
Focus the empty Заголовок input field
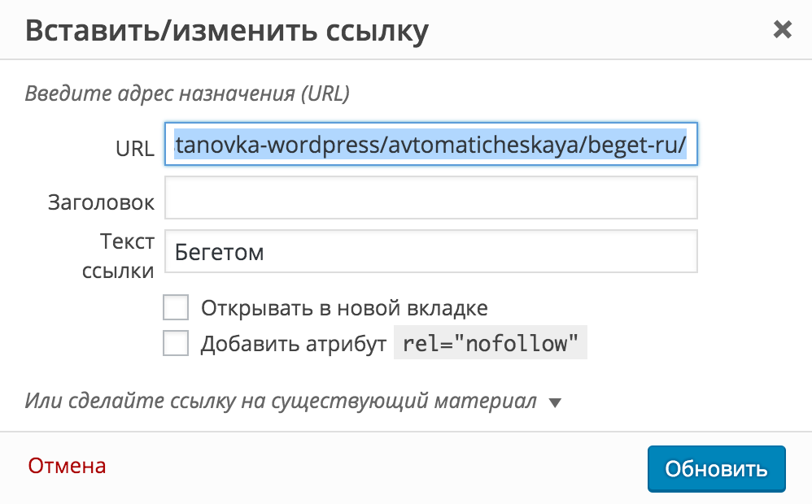pyautogui.click(x=431, y=198)
